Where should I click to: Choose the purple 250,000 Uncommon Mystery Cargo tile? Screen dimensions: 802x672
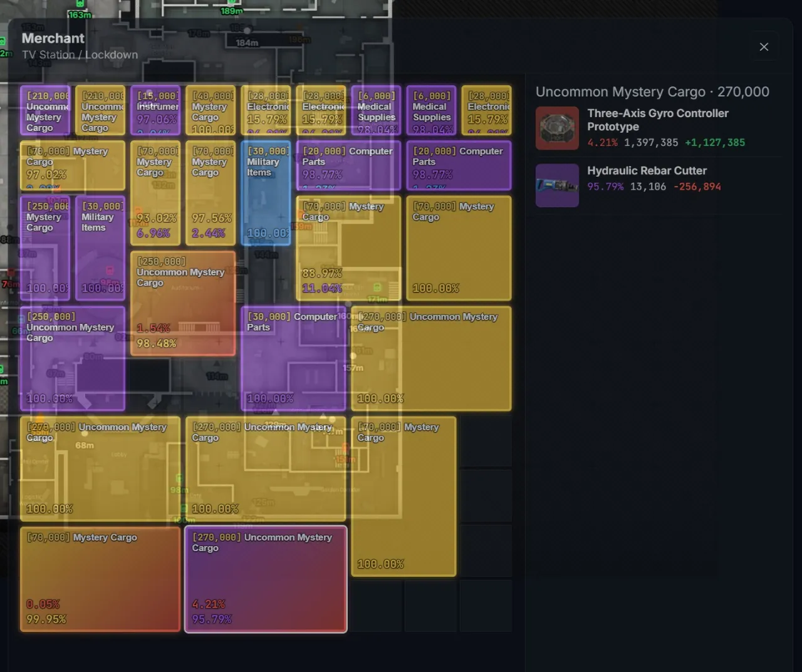[x=73, y=358]
